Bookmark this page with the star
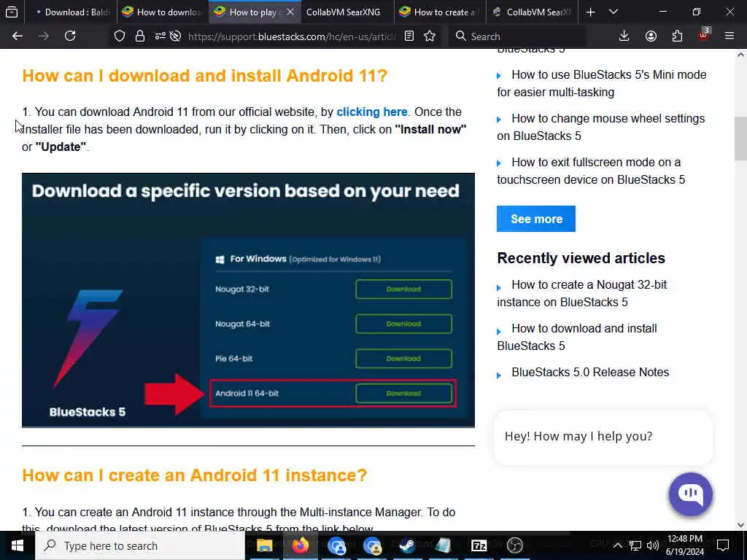Screen dimensions: 747x560 pos(430,36)
